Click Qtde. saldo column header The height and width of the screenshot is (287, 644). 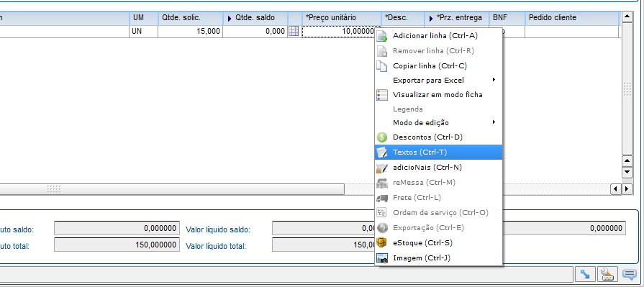coord(255,18)
